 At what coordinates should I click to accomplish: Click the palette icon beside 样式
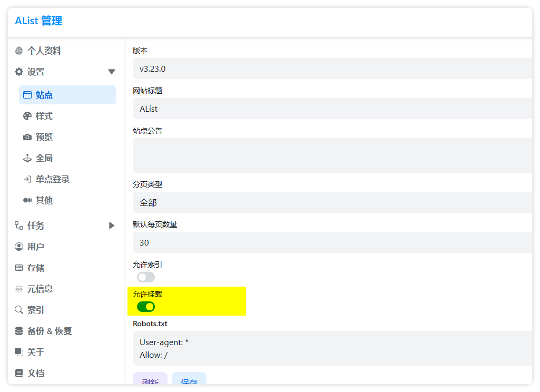pos(27,116)
